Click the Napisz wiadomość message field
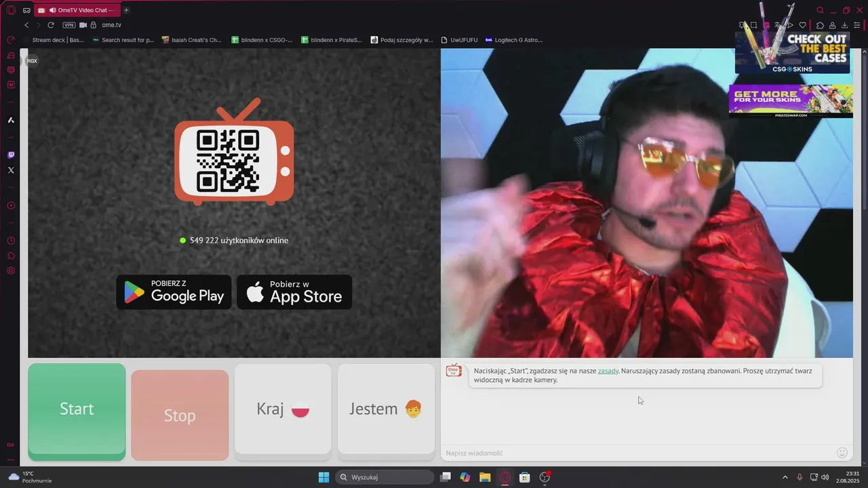 [x=637, y=453]
